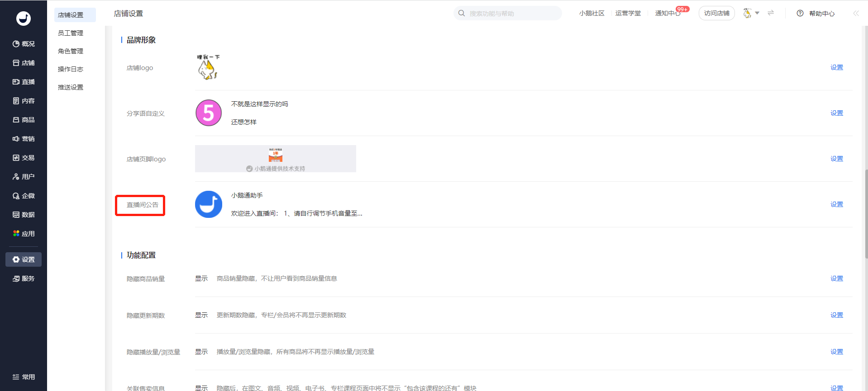Click 设置 for 店铺logo row
The height and width of the screenshot is (391, 868).
837,67
